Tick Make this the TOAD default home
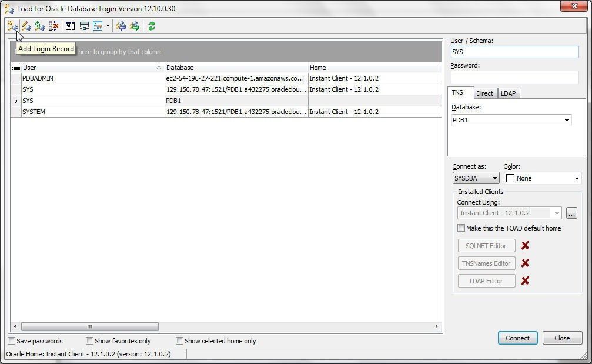This screenshot has width=592, height=364. (x=461, y=228)
